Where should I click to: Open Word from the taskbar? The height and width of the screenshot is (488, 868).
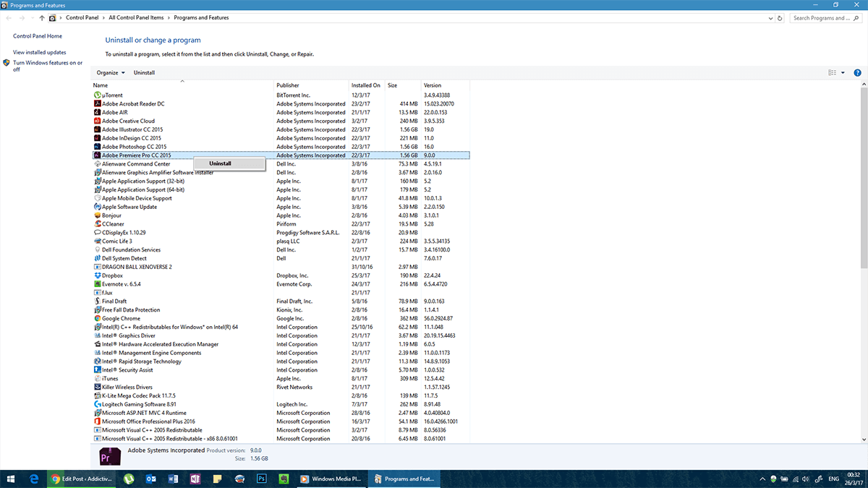[173, 479]
